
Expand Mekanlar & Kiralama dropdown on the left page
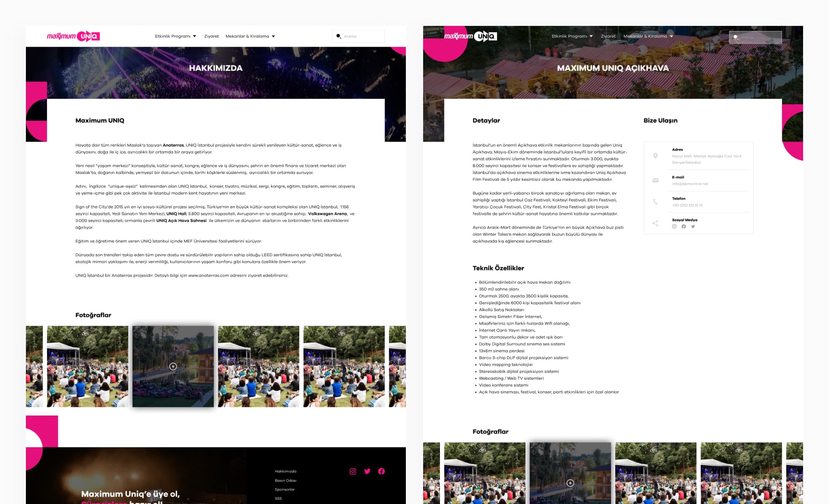250,36
